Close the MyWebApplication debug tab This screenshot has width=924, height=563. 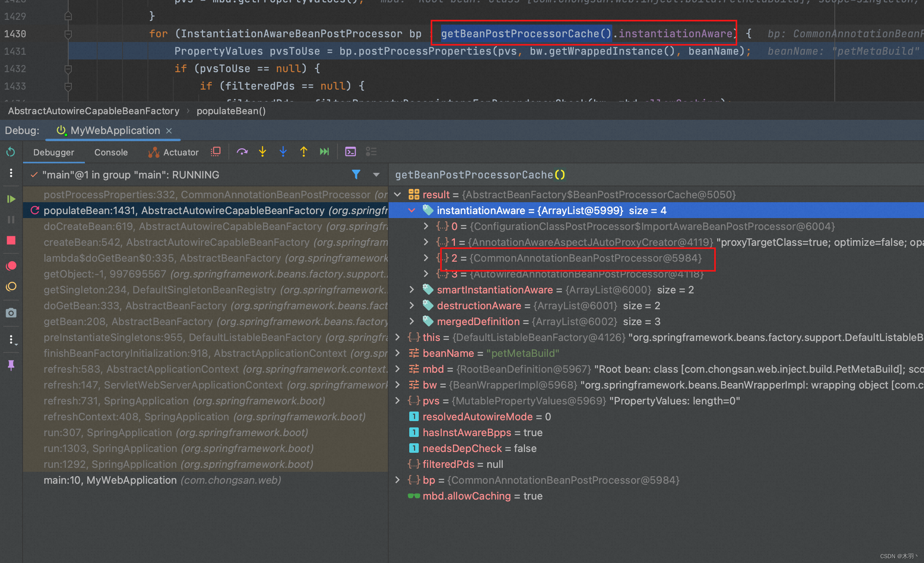pyautogui.click(x=169, y=131)
